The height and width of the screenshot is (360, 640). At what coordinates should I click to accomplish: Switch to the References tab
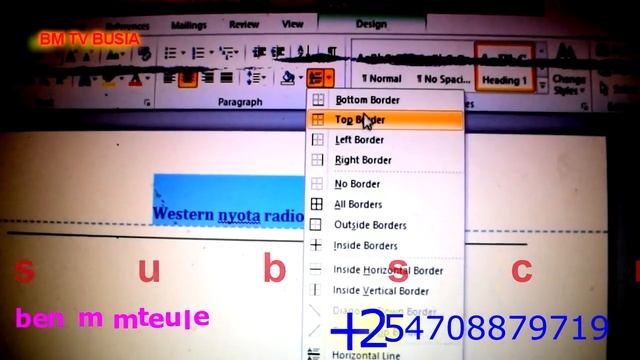tap(127, 27)
